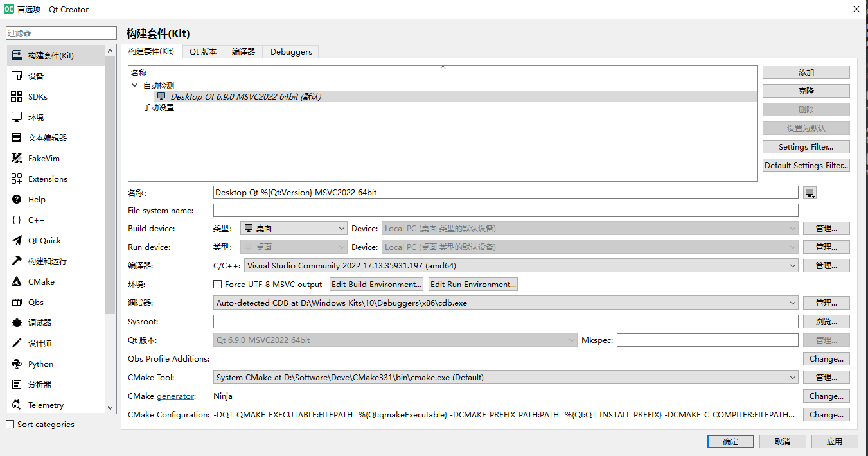Screen dimensions: 868x456
Task: Select the 设备 category icon
Action: pyautogui.click(x=17, y=76)
